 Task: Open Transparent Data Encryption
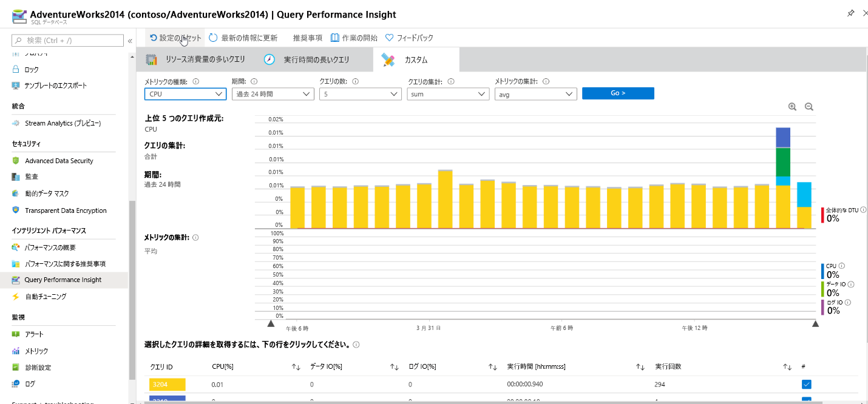(66, 210)
